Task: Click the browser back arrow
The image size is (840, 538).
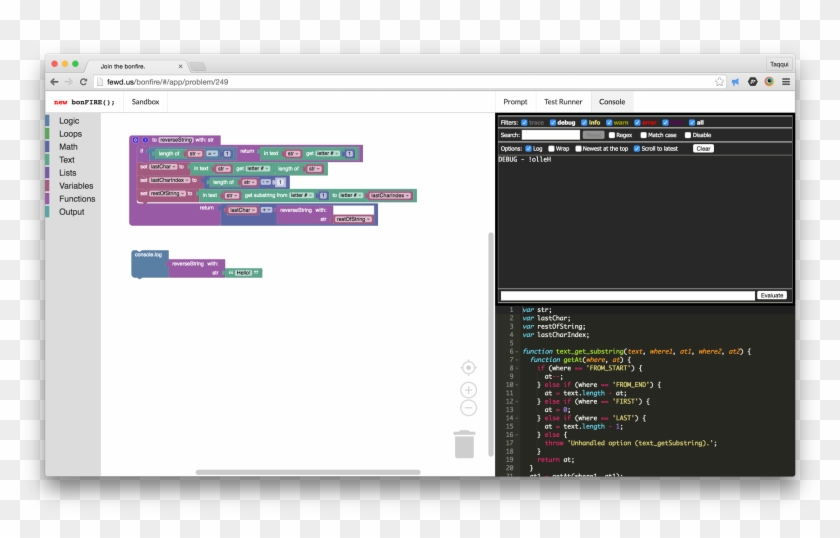Action: tap(54, 82)
